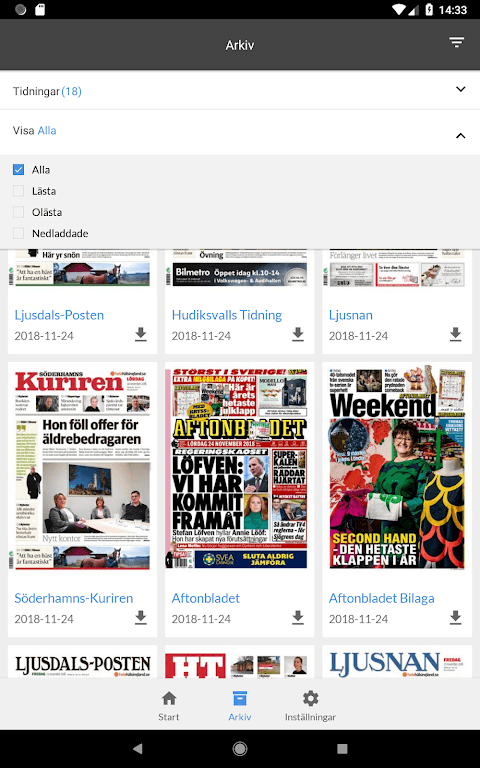Tap the Start home icon
This screenshot has height=768, width=480.
pos(169,698)
